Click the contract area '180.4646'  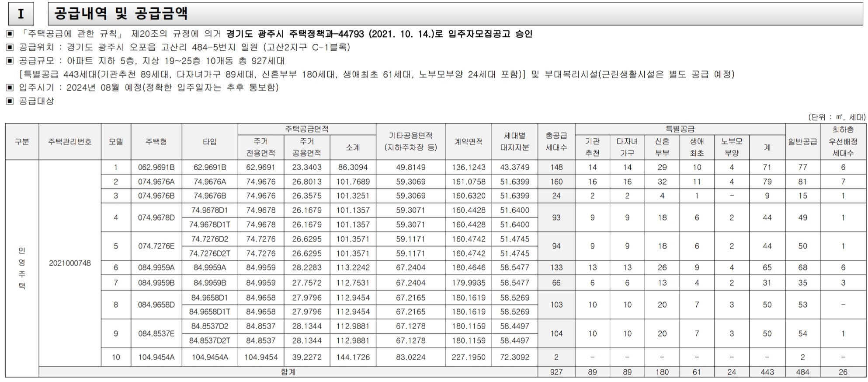(x=469, y=267)
